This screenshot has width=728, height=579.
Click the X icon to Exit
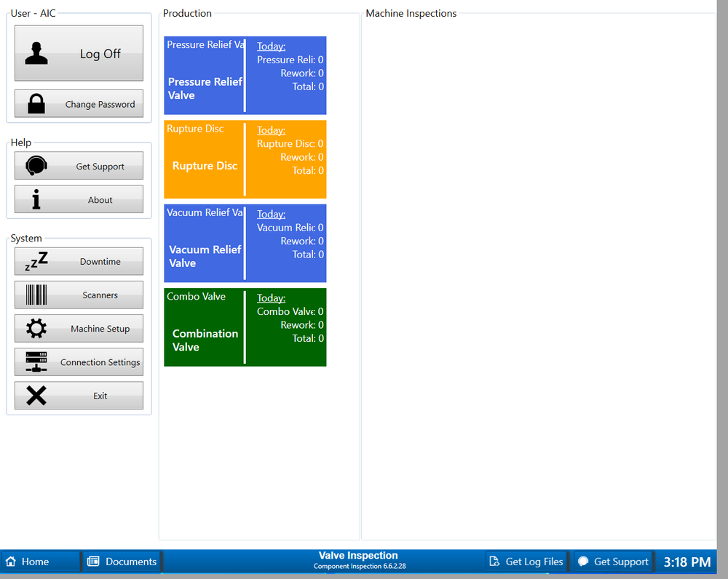(x=36, y=396)
